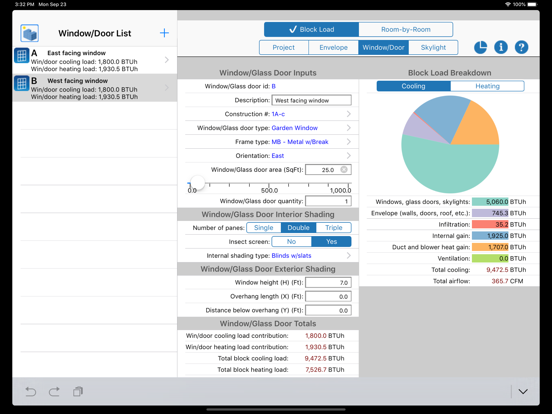
Task: Open the pie chart breakdown icon
Action: point(481,47)
